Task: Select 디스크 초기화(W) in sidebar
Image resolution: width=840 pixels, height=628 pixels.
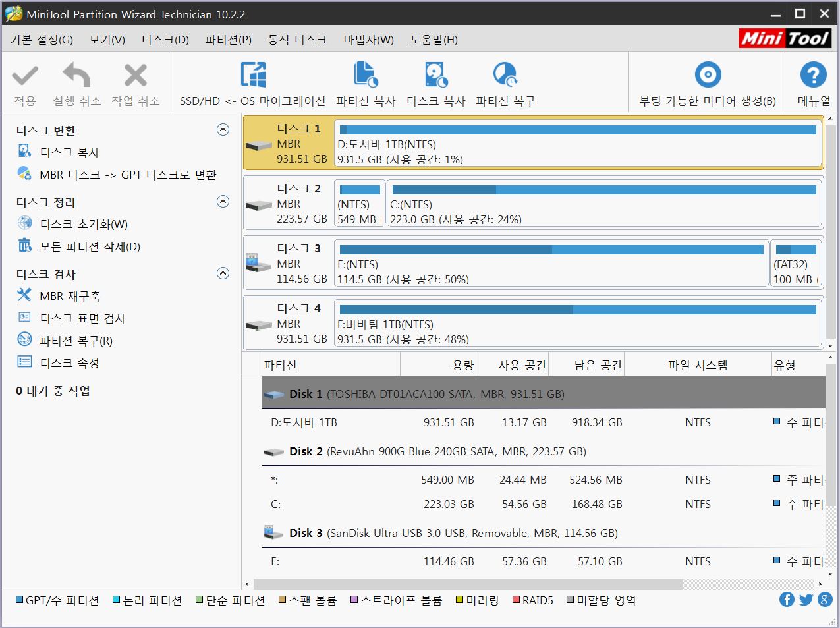Action: point(84,224)
